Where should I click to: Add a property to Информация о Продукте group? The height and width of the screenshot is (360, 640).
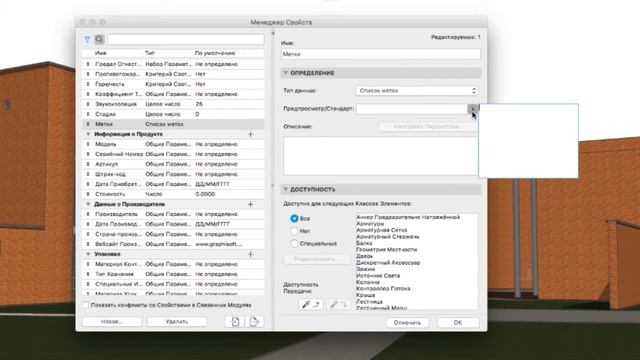click(x=251, y=134)
